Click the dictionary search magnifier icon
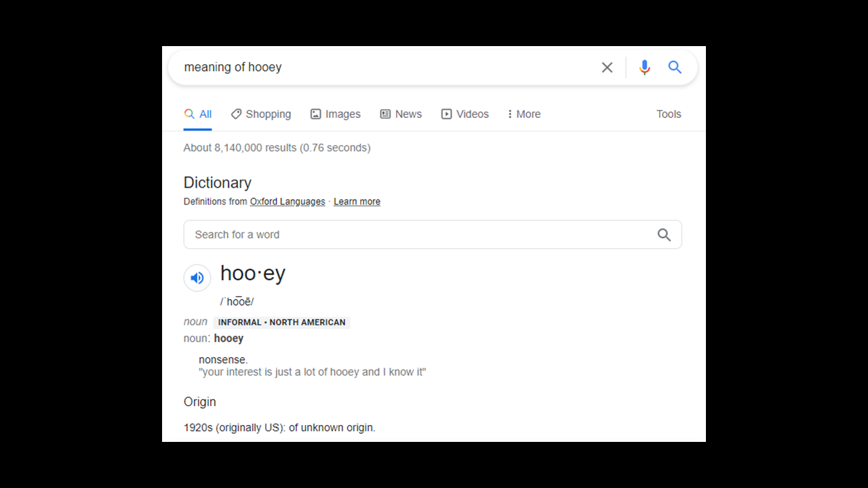 point(664,235)
